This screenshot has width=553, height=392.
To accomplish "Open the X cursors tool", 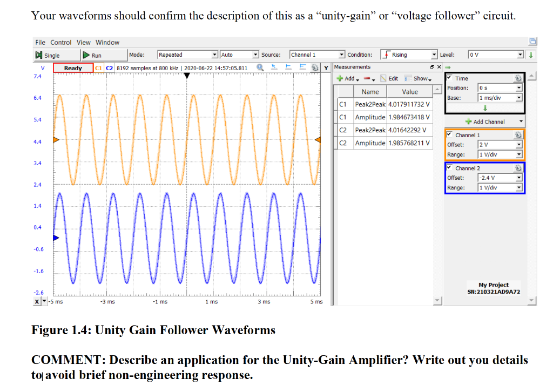I will [x=289, y=67].
